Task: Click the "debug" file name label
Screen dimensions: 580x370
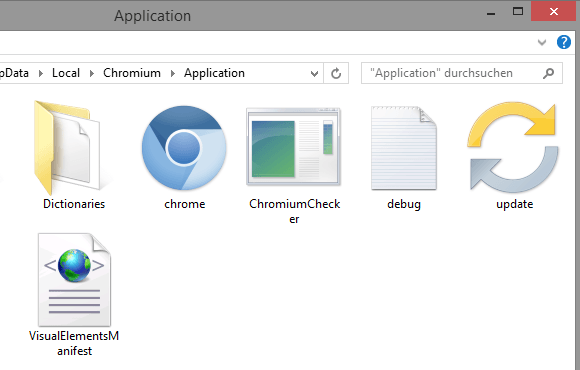Action: click(404, 204)
